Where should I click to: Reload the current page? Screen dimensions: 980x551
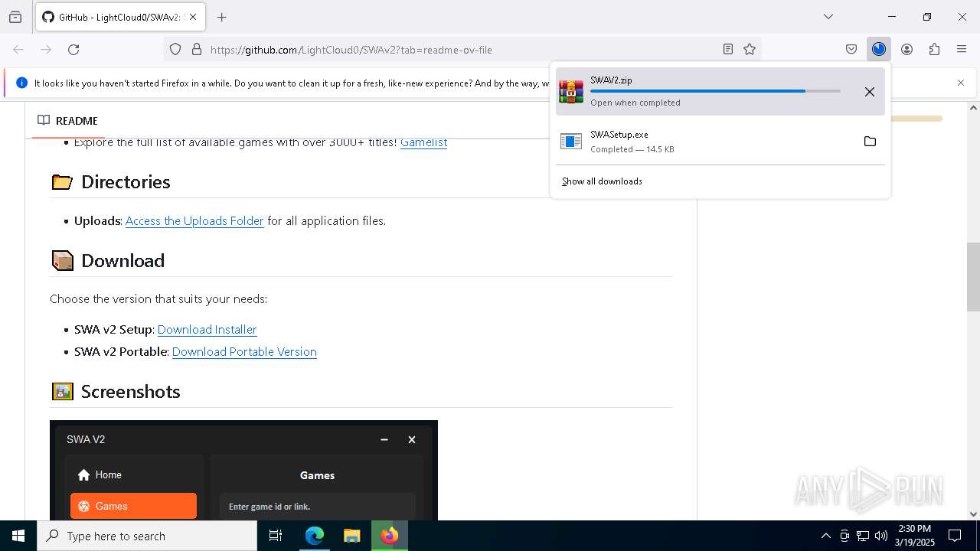pos(73,49)
